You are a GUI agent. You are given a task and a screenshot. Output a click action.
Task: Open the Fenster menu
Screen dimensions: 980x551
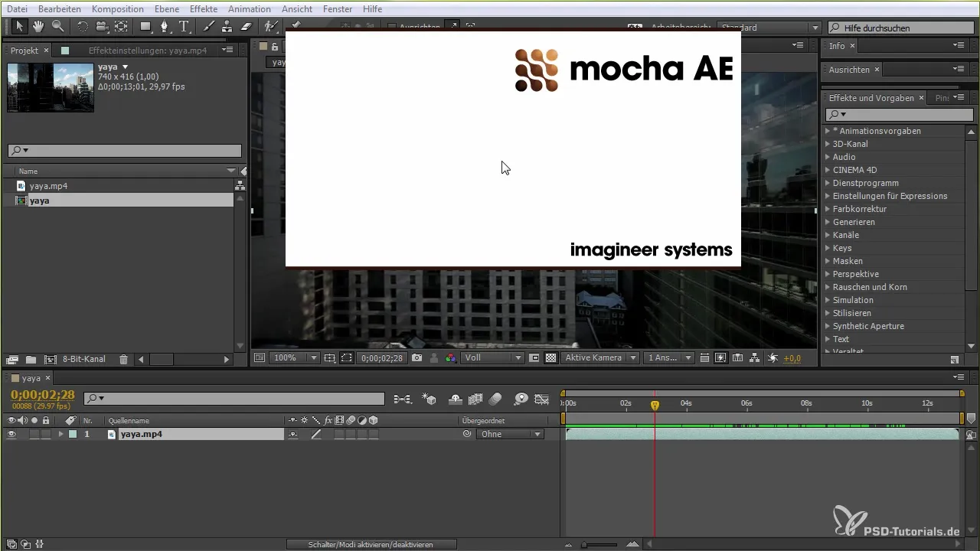(x=337, y=8)
